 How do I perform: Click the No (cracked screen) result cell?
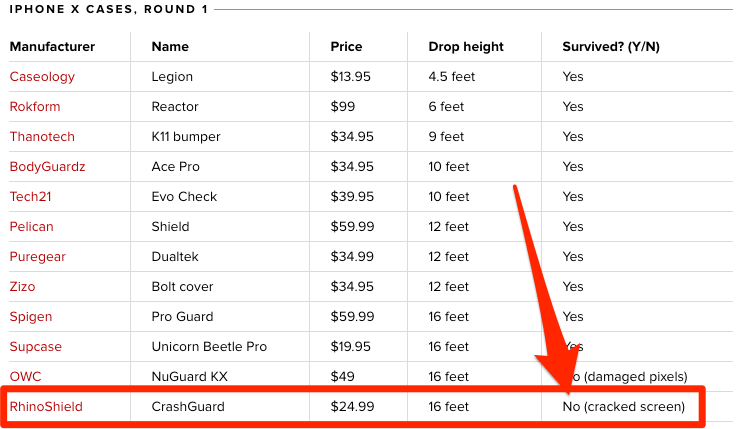tap(624, 407)
